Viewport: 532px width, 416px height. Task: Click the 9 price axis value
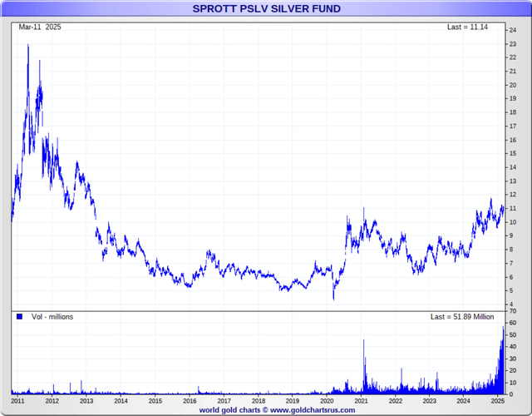click(511, 235)
